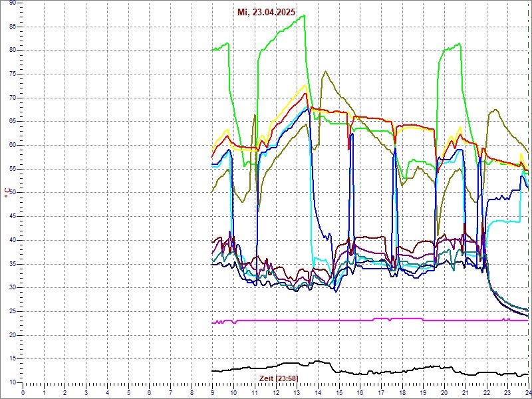Click hour 12 on the time axis
532x399 pixels.
(x=275, y=392)
